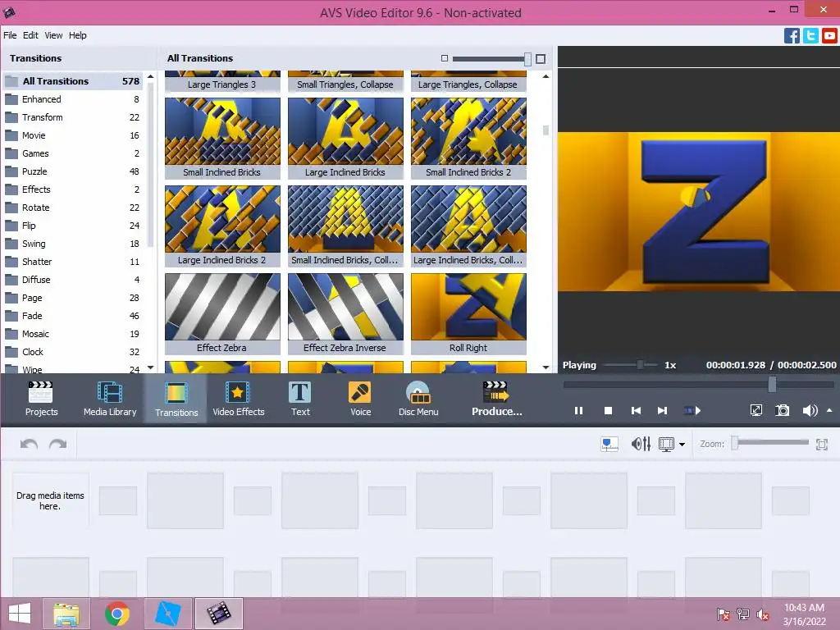Open the Edit menu

pyautogui.click(x=30, y=35)
